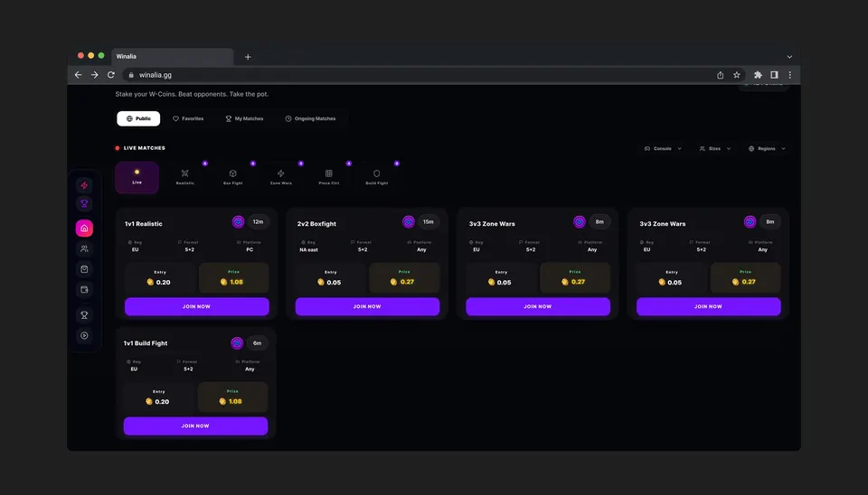Click the white trophy sidebar icon

coord(84,314)
